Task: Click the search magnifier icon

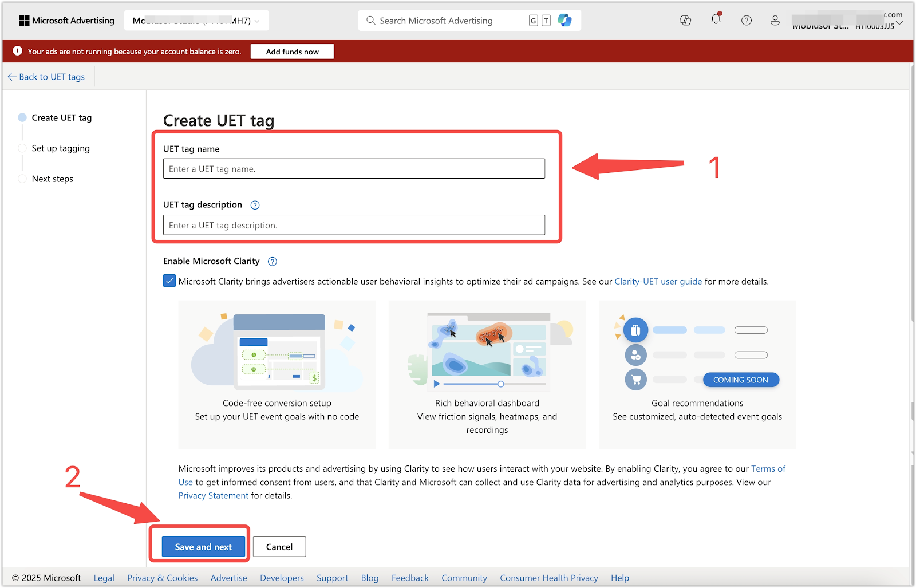Action: click(371, 21)
